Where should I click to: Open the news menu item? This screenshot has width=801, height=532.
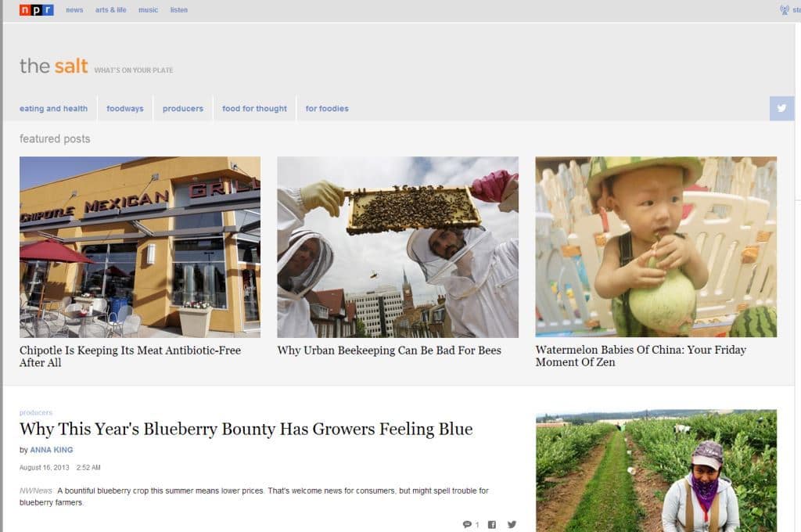click(74, 9)
